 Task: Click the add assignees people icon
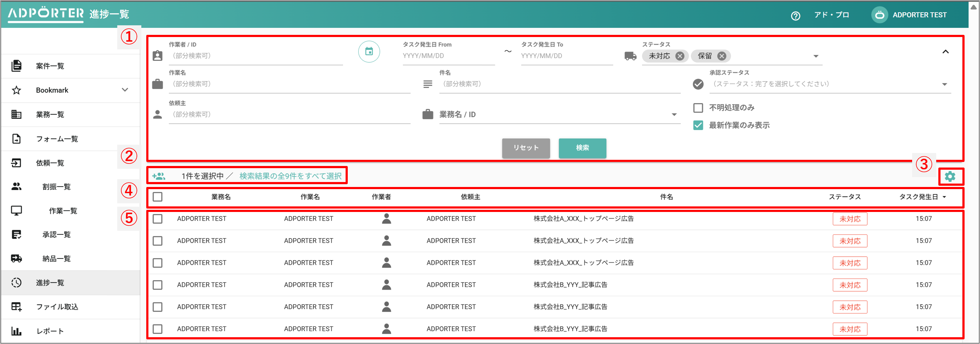(159, 176)
